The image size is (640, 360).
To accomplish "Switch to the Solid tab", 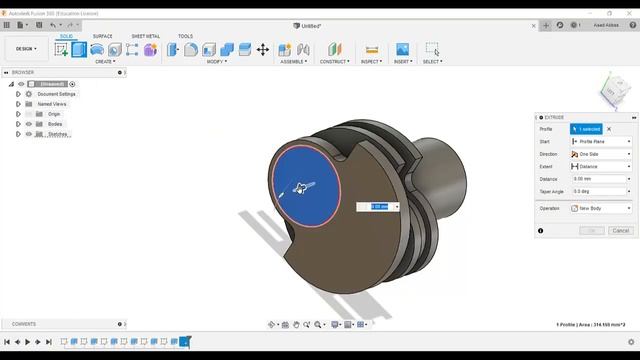I will point(66,36).
